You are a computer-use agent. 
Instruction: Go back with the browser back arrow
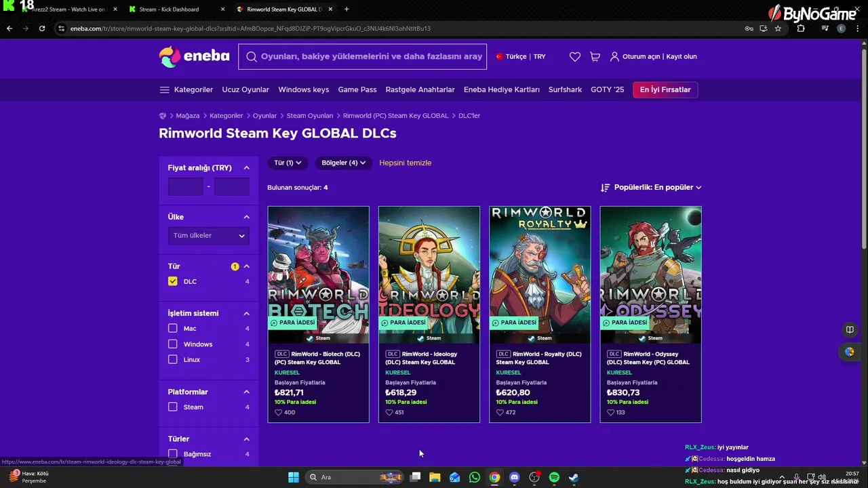9,28
